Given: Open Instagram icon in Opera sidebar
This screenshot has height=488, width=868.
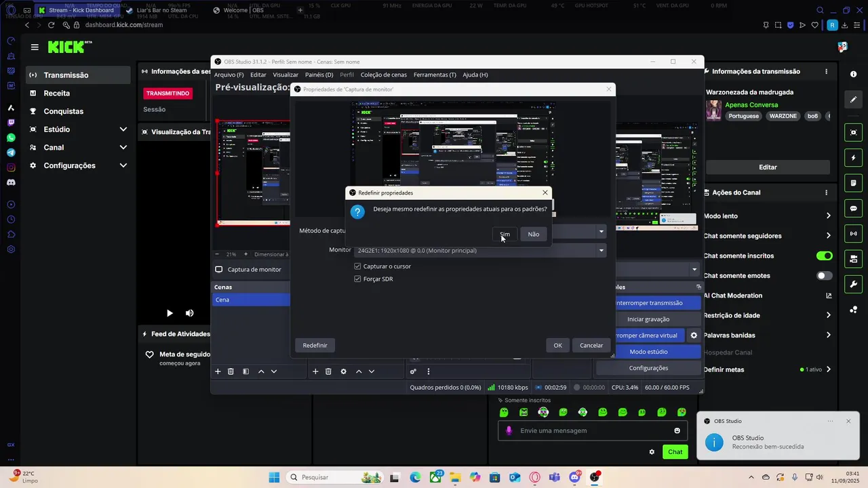Looking at the screenshot, I should [11, 167].
